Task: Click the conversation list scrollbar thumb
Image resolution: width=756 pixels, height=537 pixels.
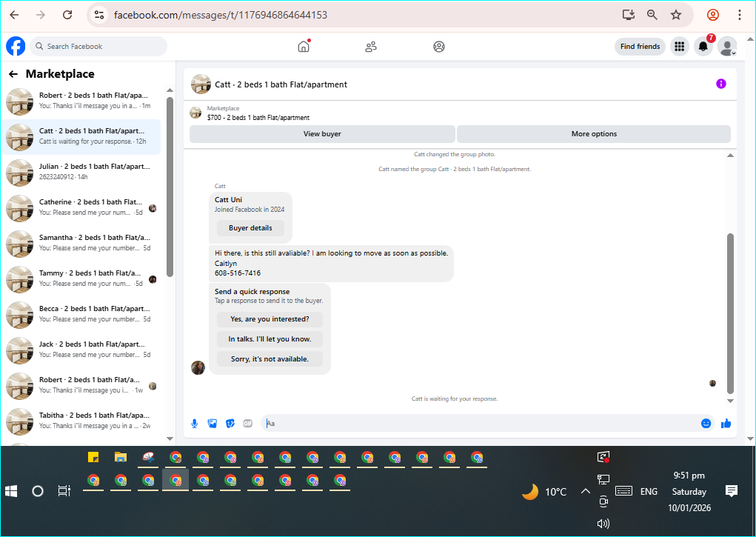Action: pyautogui.click(x=170, y=187)
